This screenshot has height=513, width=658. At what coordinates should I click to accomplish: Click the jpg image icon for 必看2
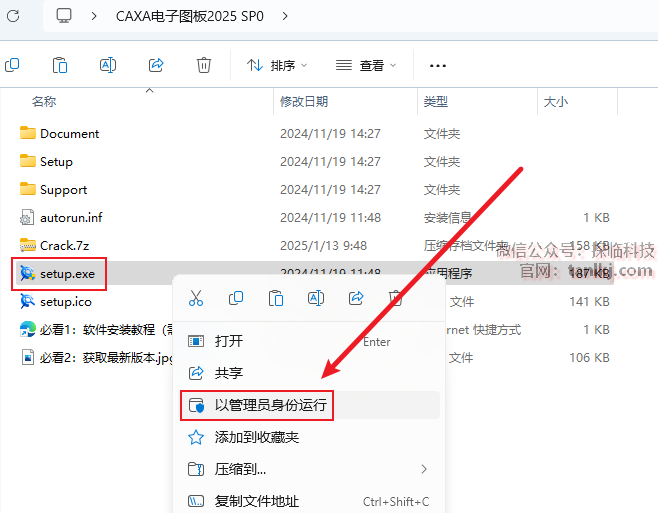coord(28,357)
